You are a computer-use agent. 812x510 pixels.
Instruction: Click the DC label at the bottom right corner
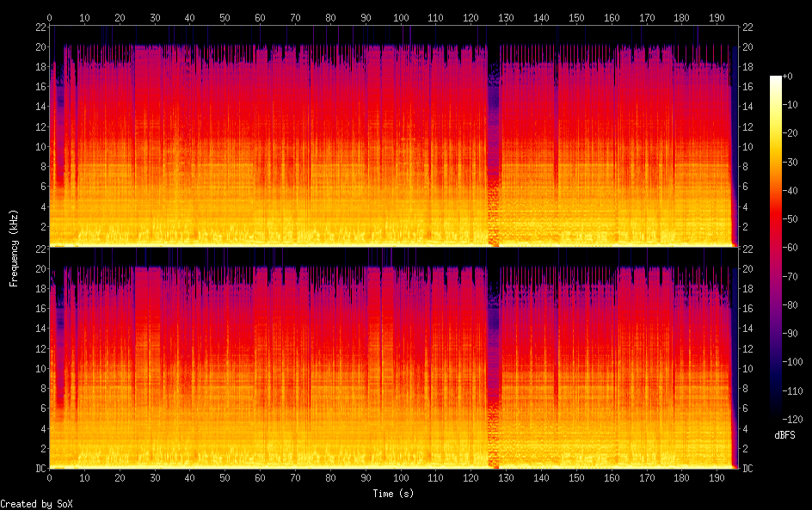pos(747,469)
